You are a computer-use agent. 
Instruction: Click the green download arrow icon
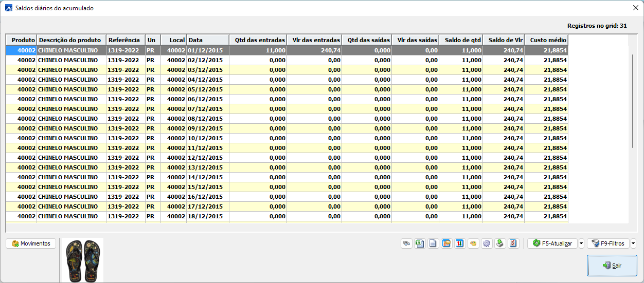pyautogui.click(x=500, y=243)
